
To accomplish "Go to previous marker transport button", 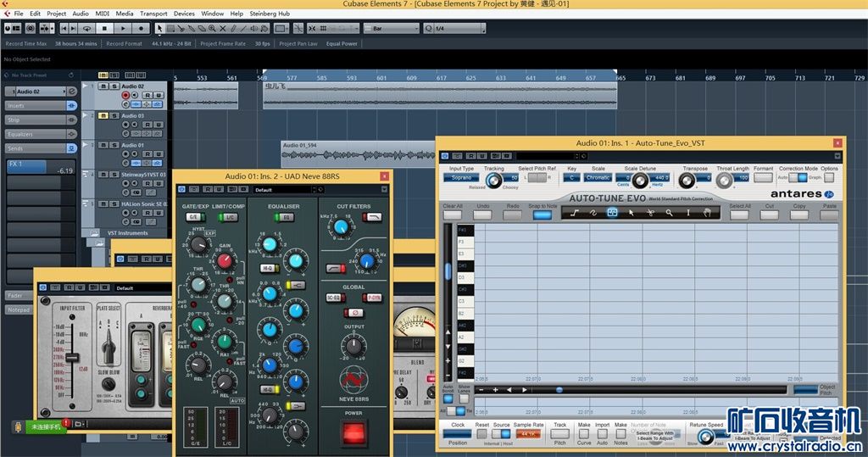I will [x=64, y=28].
